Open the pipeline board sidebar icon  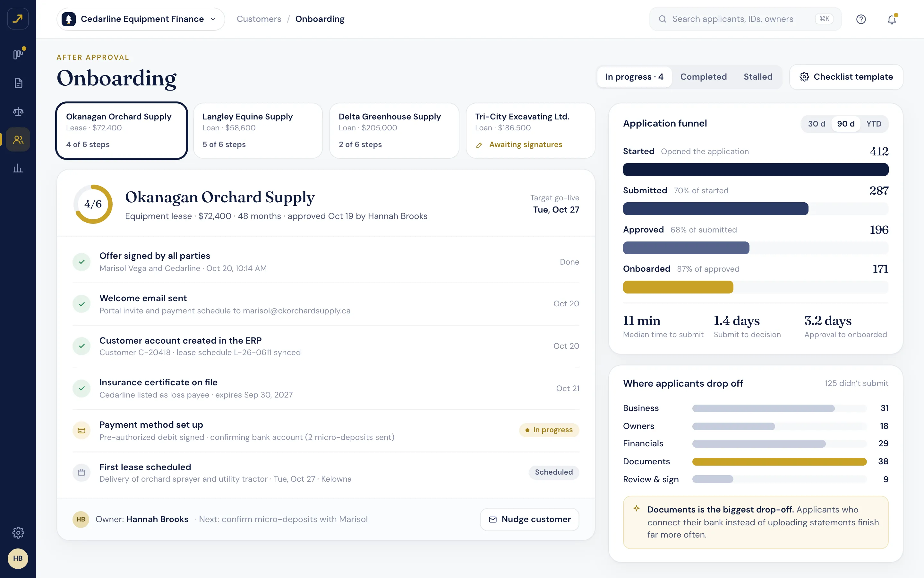[18, 55]
